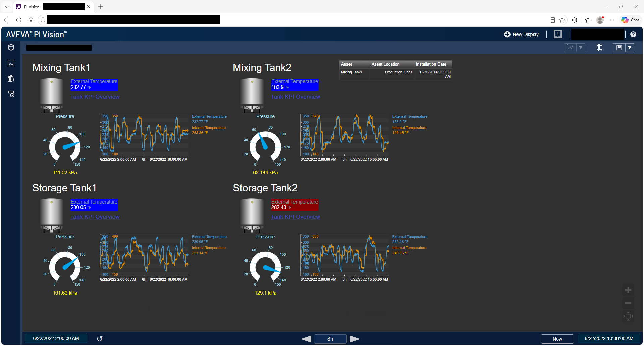Expand the trend symbol dropdown arrow
This screenshot has width=644, height=346.
click(581, 48)
